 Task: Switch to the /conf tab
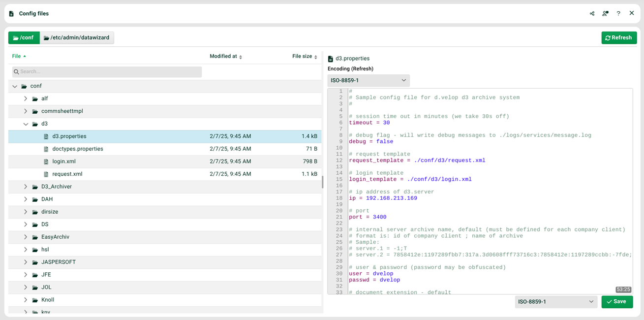tap(24, 38)
